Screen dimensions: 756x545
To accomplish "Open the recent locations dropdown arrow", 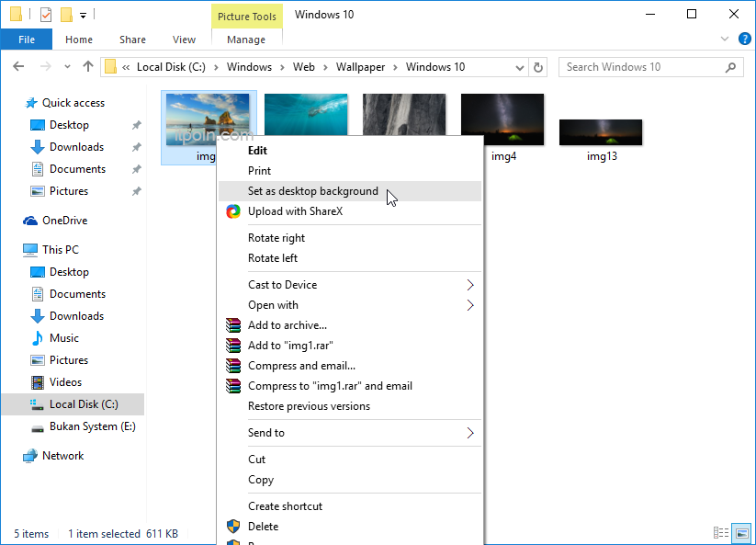I will pyautogui.click(x=67, y=67).
